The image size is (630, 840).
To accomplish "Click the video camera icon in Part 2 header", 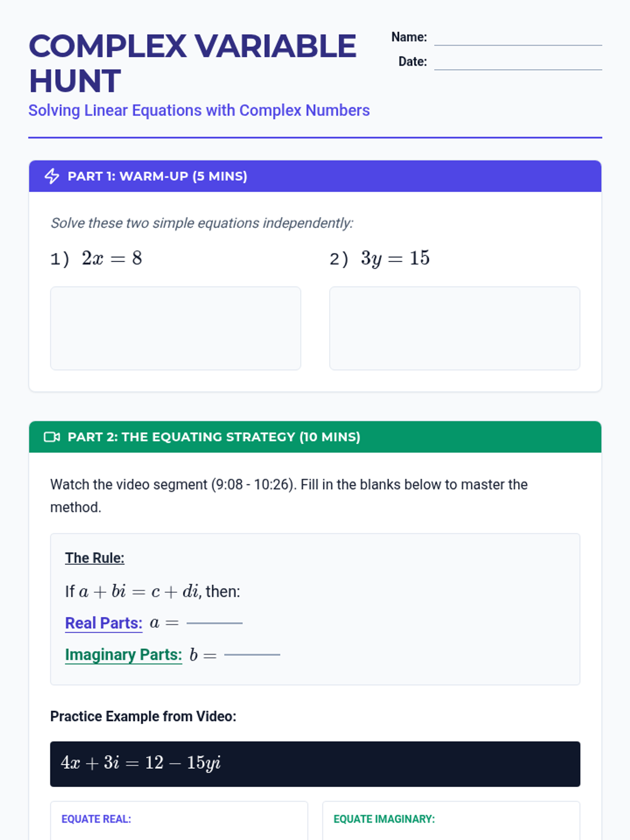I will click(x=51, y=437).
